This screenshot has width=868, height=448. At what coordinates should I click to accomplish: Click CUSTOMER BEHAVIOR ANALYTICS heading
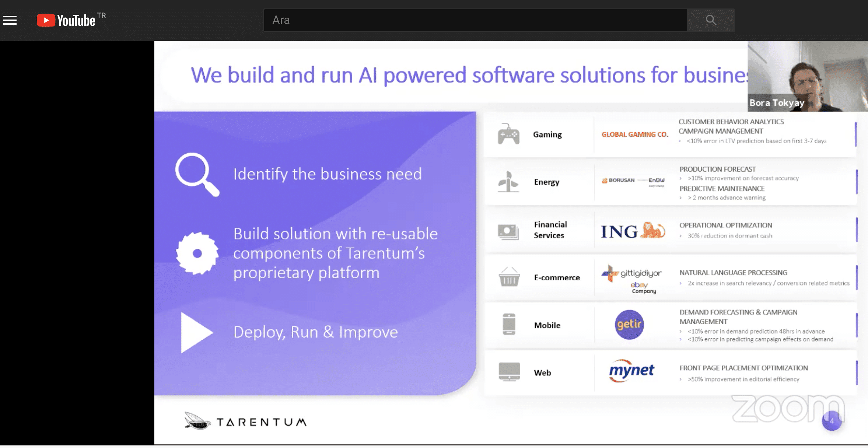[731, 122]
